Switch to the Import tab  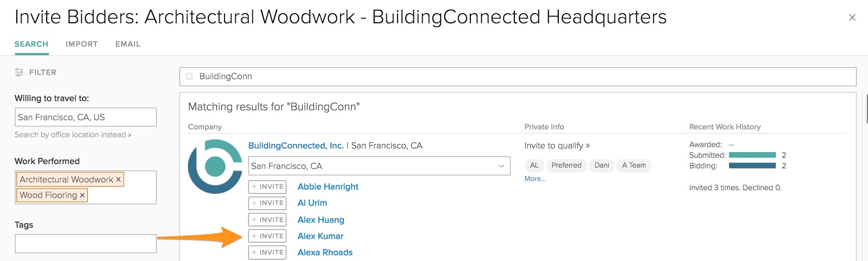[x=81, y=44]
